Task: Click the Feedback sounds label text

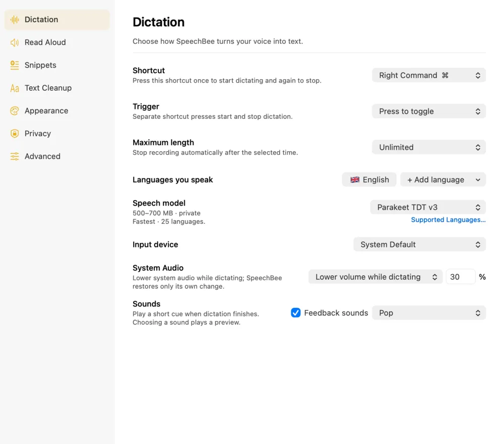Action: click(x=336, y=313)
